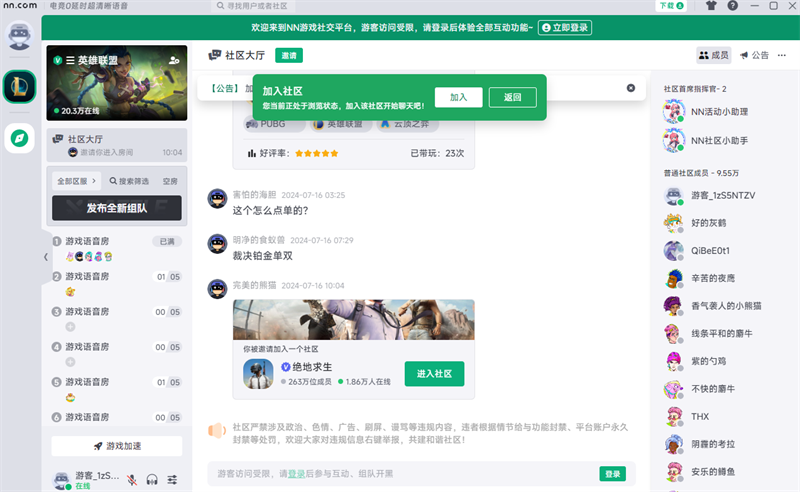Click 进入社区 to enter PUBG community

(434, 374)
